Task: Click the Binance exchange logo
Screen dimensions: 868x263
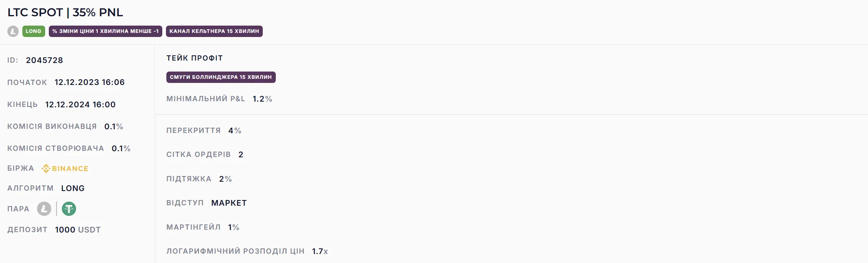Action: coord(65,168)
